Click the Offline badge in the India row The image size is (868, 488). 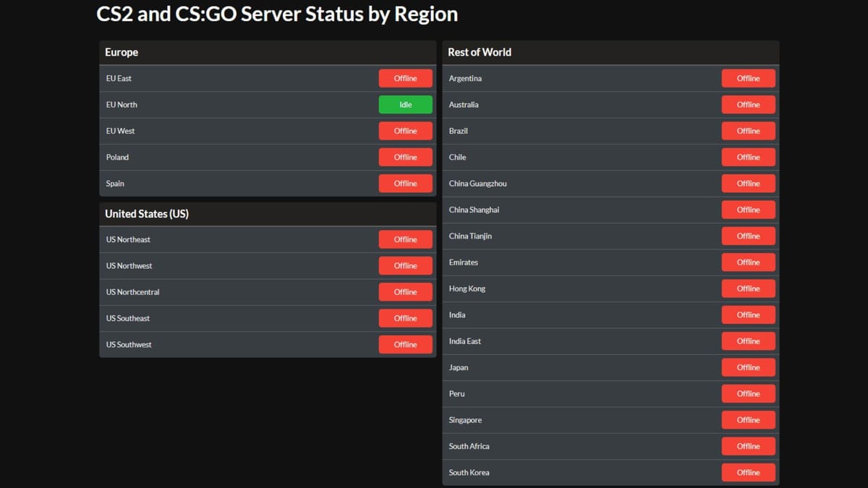tap(749, 314)
